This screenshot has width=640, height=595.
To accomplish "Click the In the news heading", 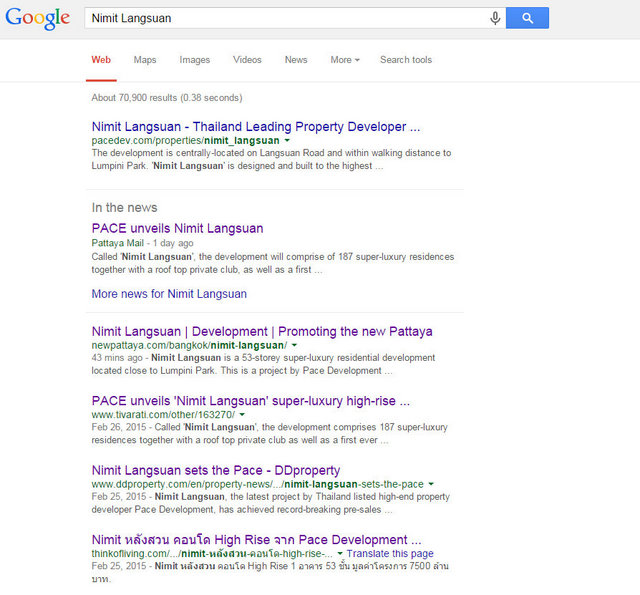I will [x=124, y=207].
